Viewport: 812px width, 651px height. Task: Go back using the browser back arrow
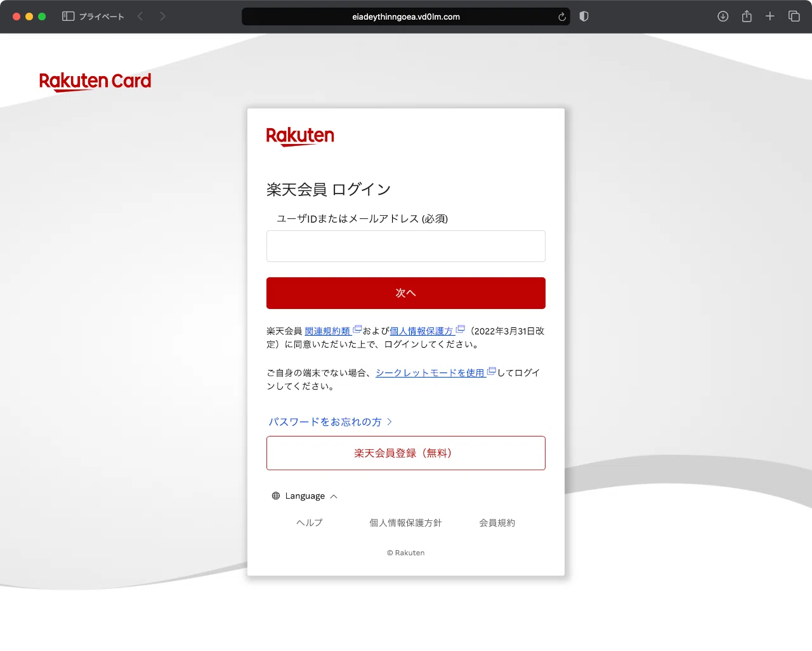(x=140, y=16)
